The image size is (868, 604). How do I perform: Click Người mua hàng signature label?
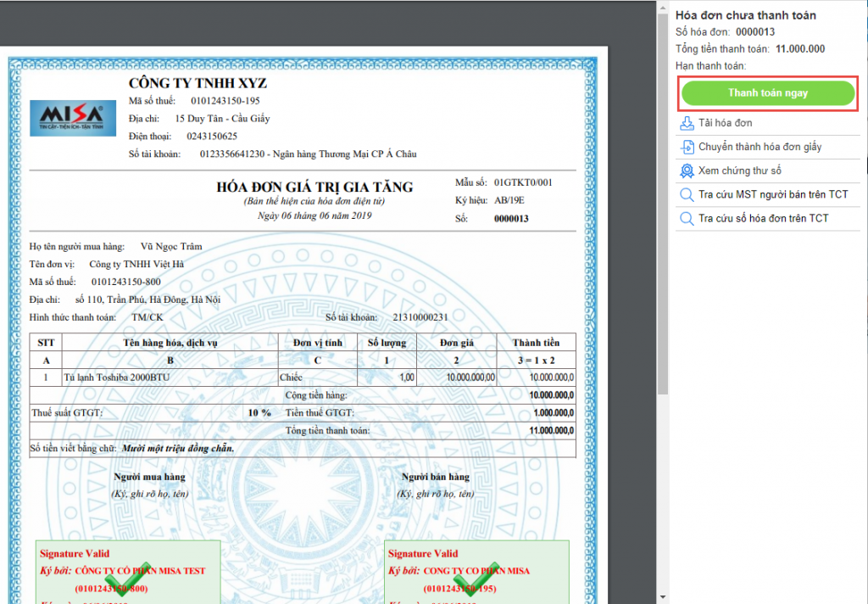point(149,477)
